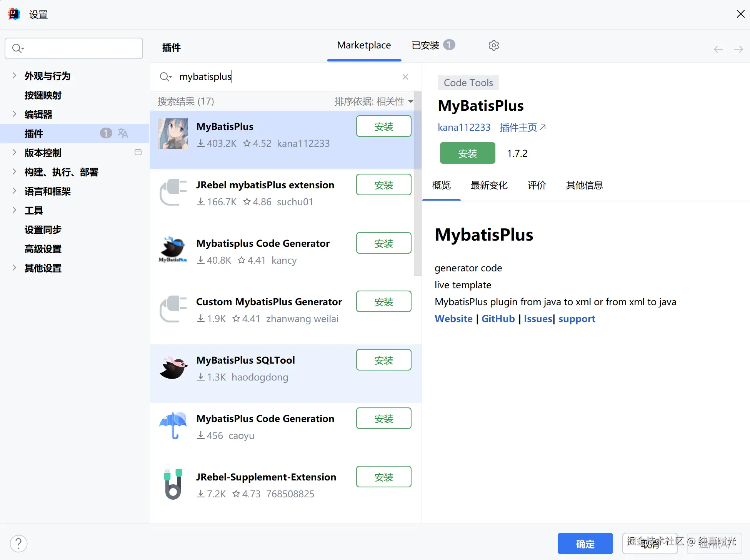Expand the 版本控制 tree node
750x560 pixels.
14,152
